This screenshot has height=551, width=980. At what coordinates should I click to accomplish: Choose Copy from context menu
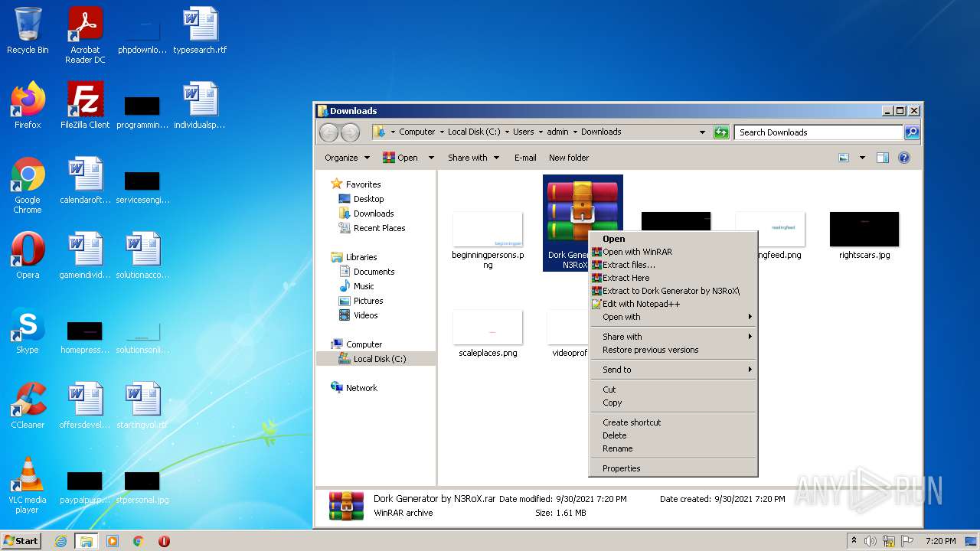[673, 403]
